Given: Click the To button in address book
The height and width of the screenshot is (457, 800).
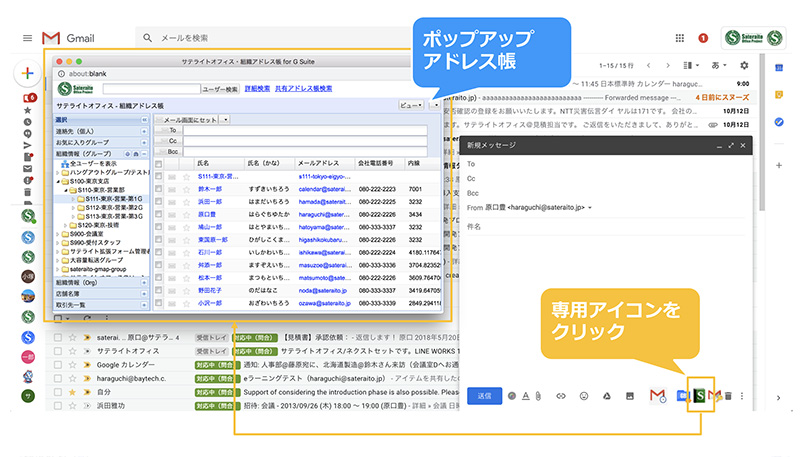Looking at the screenshot, I should (x=168, y=131).
